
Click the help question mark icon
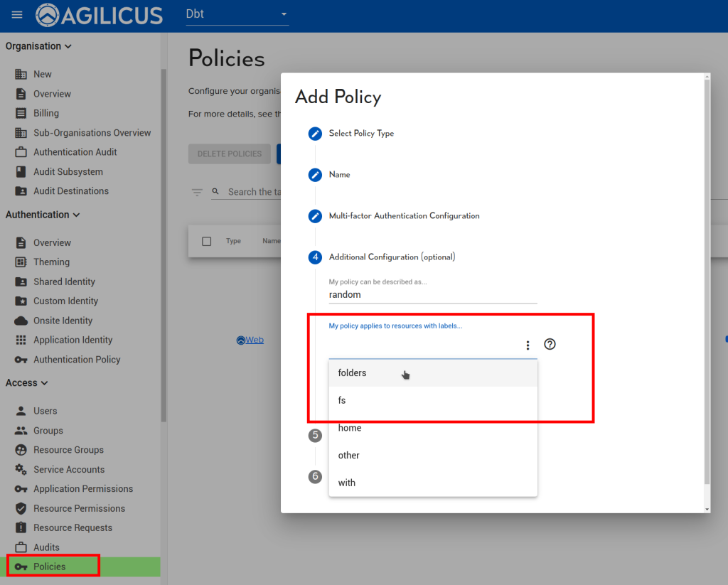[x=550, y=344]
